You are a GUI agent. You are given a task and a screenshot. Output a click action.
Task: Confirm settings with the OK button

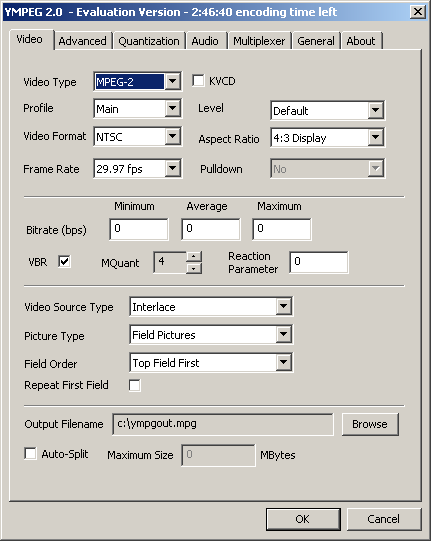pos(303,519)
